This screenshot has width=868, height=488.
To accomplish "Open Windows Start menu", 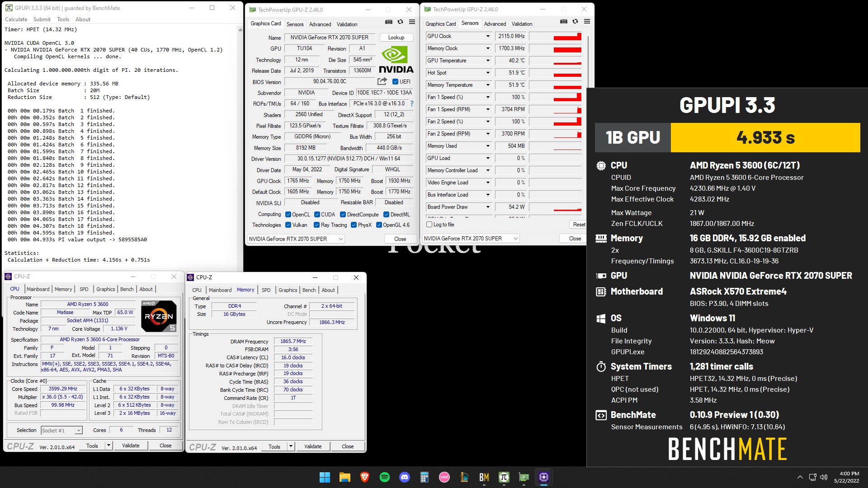I will tap(325, 477).
